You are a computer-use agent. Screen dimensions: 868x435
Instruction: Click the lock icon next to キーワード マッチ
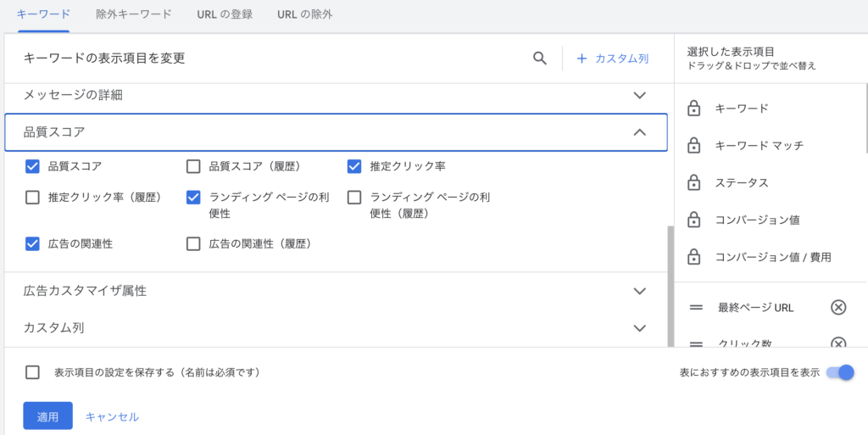point(693,145)
